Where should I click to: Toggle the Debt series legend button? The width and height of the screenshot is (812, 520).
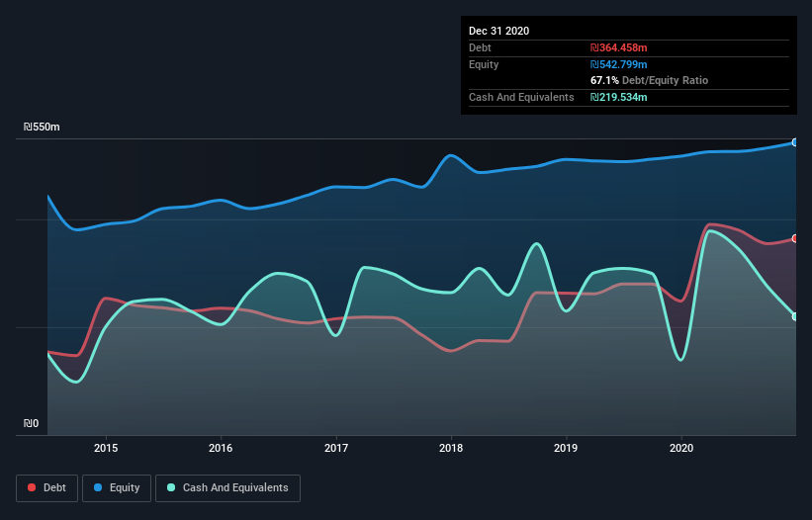(x=47, y=488)
